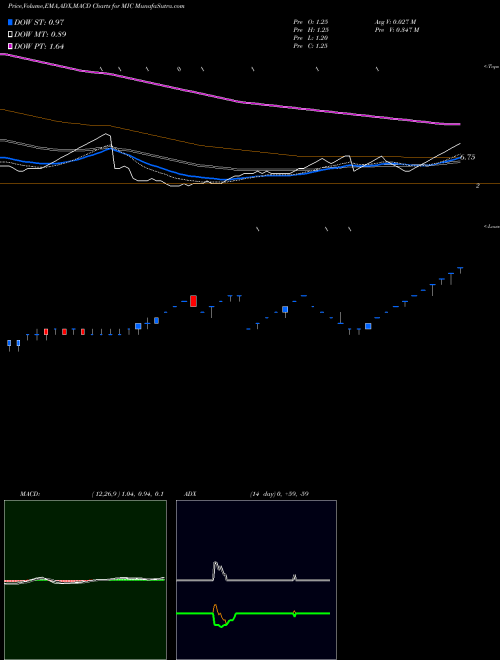Click the '2' label on orange horizontal line

point(477,186)
